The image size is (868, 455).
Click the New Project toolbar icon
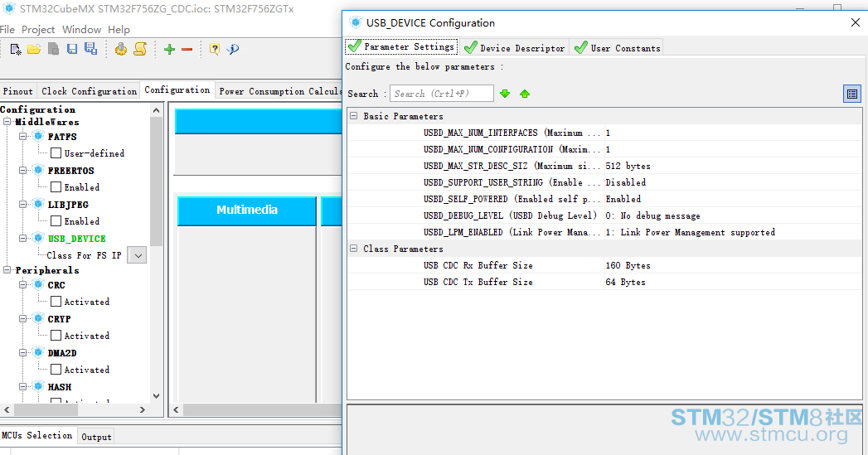(x=16, y=49)
